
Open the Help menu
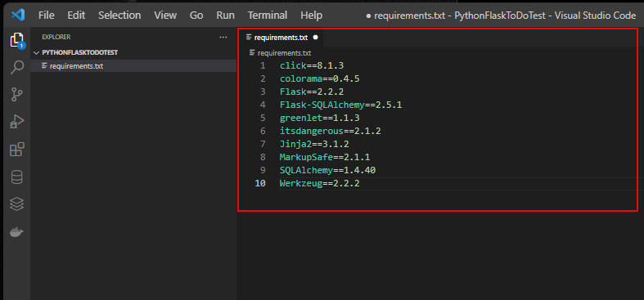[311, 16]
